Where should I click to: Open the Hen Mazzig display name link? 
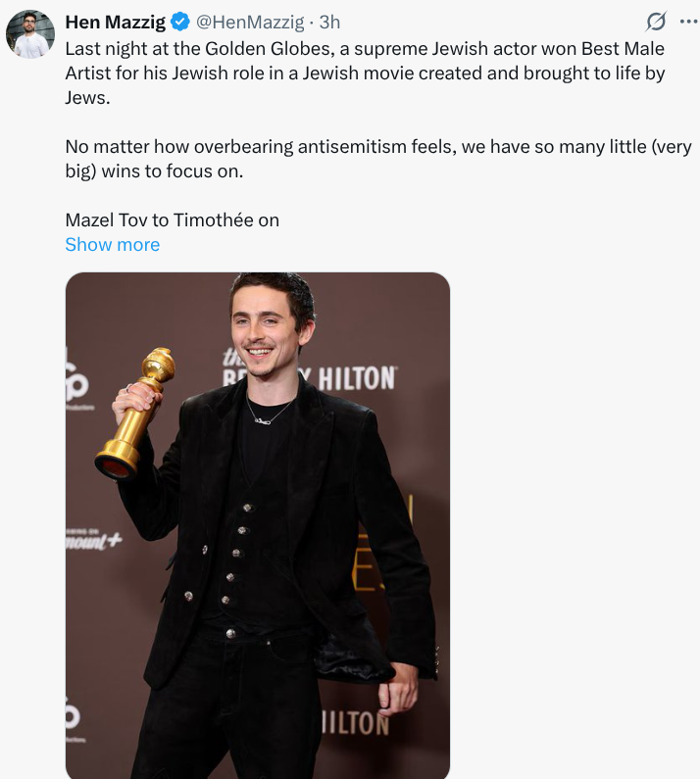[x=116, y=23]
